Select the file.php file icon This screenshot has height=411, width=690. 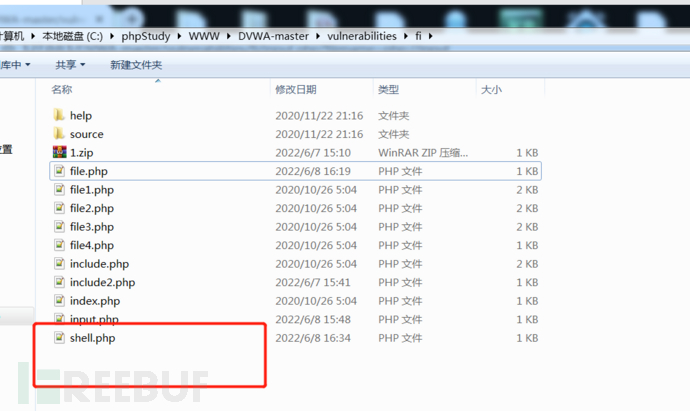[59, 171]
